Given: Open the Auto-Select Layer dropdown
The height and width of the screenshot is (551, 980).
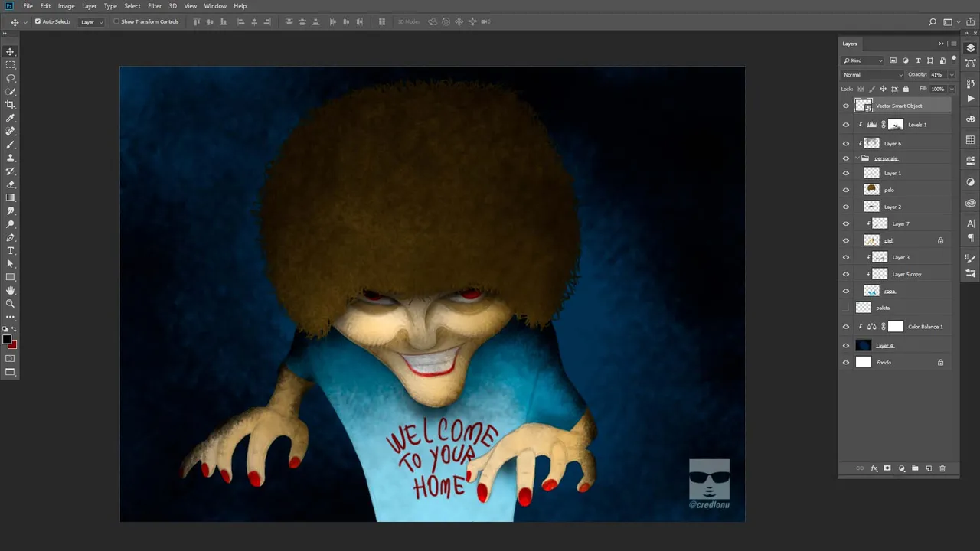Looking at the screenshot, I should click(92, 22).
